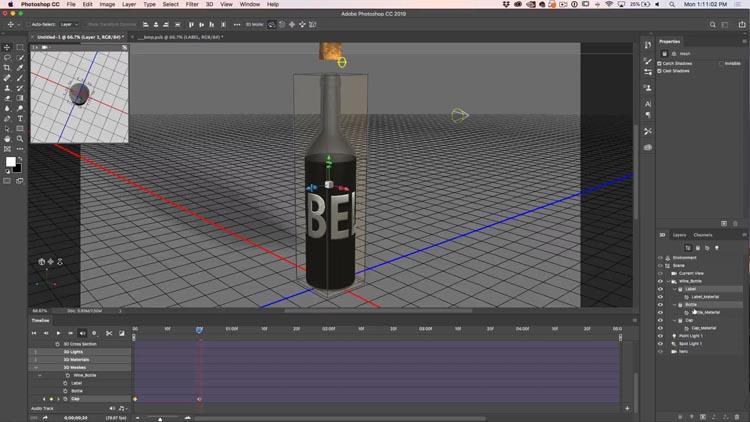750x422 pixels.
Task: Open the 3D menu
Action: [210, 4]
